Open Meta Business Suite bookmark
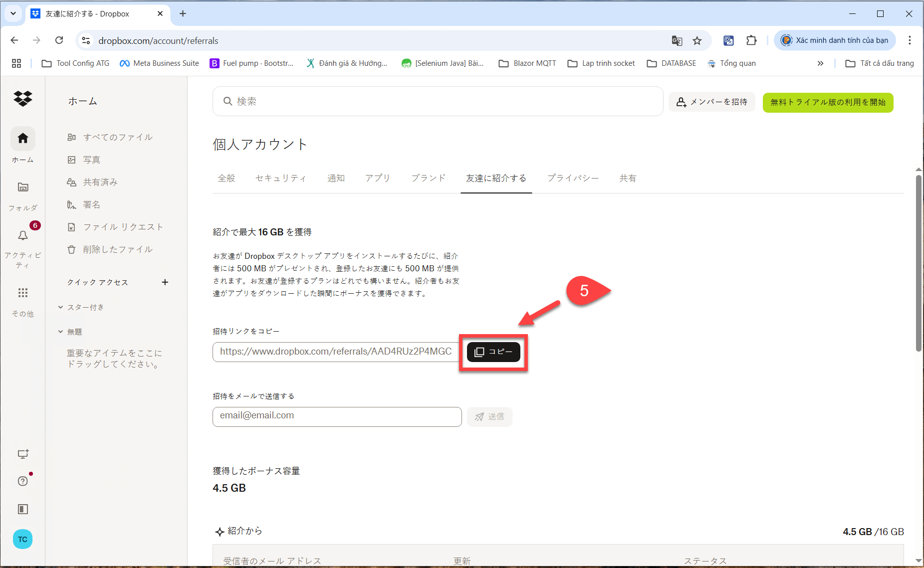This screenshot has height=568, width=924. (x=160, y=63)
